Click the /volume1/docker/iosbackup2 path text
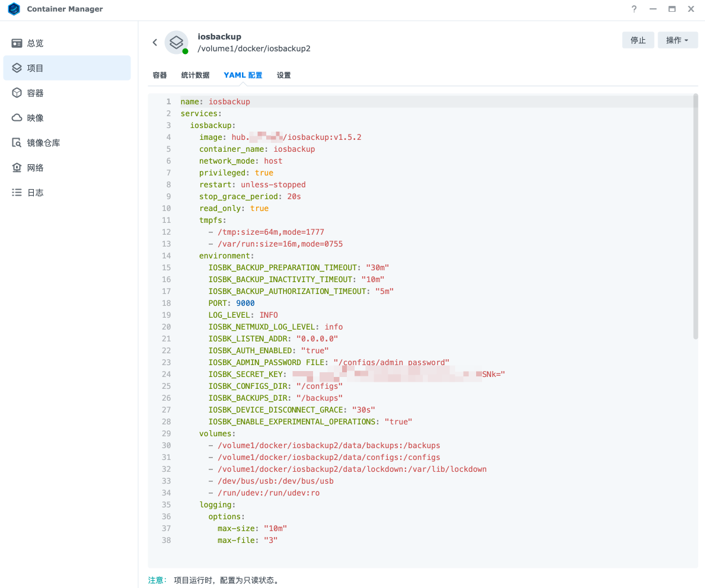 pyautogui.click(x=254, y=49)
